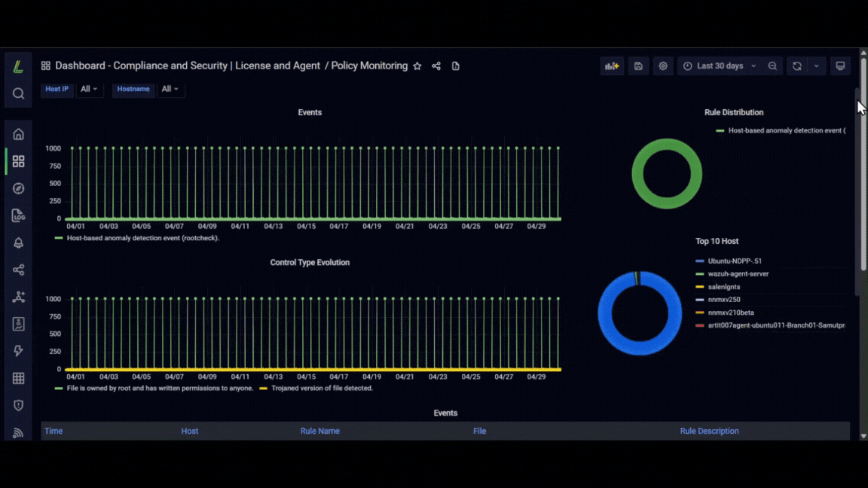Toggle Ubuntu-NDPP-.51 series in Top 10 Host legend

pos(735,261)
